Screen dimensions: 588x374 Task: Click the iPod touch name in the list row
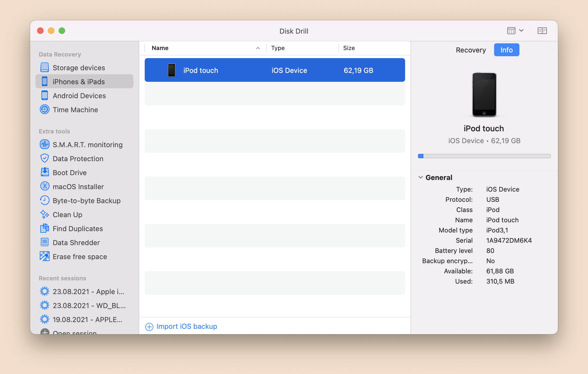pos(201,70)
